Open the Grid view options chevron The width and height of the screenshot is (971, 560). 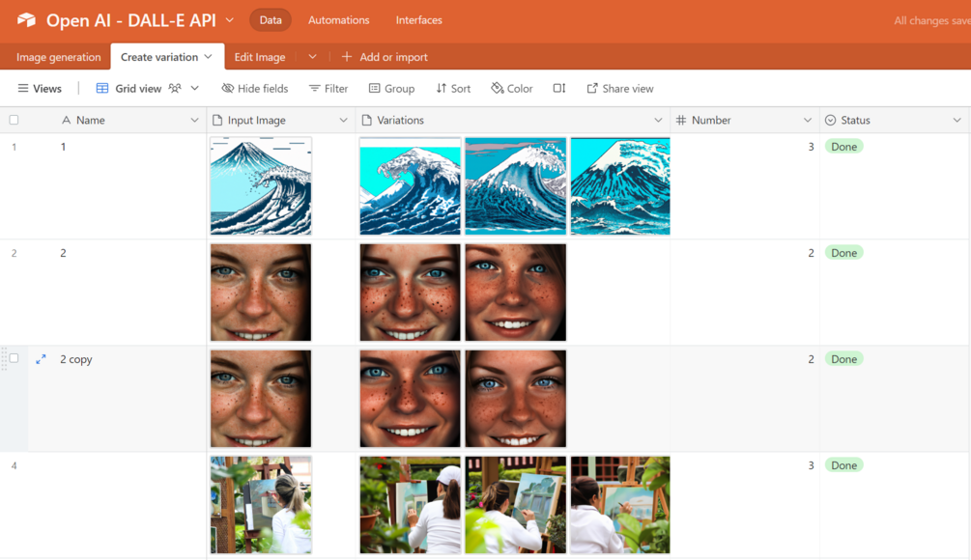coord(194,89)
